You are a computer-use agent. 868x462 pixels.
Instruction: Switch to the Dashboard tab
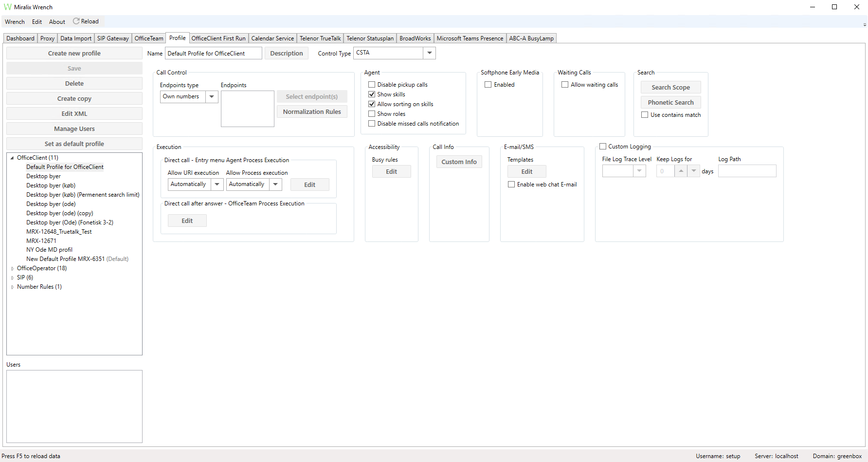[x=20, y=38]
